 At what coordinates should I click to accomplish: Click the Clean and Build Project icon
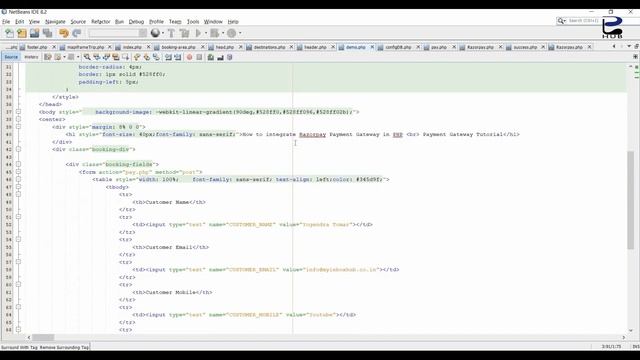coord(184,33)
